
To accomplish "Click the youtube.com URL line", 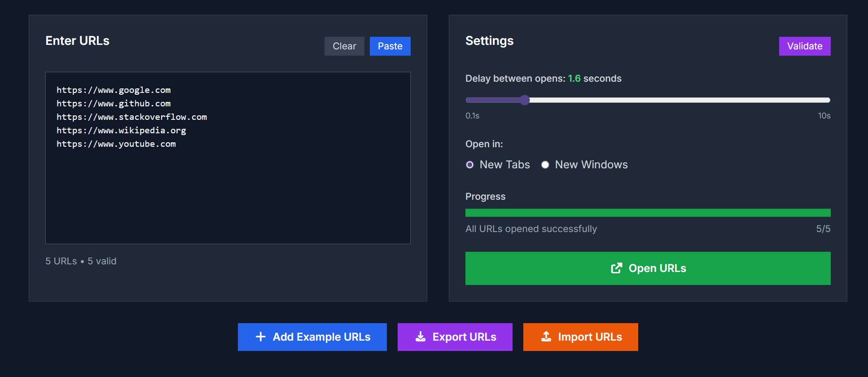I will (116, 144).
